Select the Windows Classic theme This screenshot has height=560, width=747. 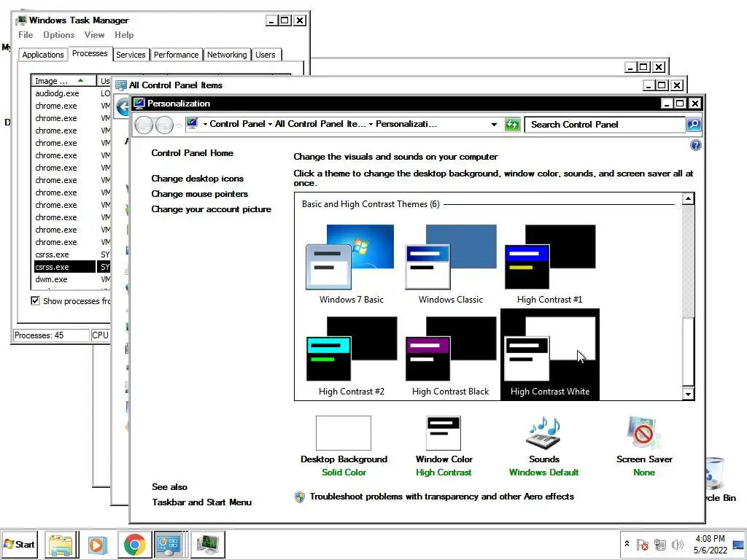click(x=450, y=264)
